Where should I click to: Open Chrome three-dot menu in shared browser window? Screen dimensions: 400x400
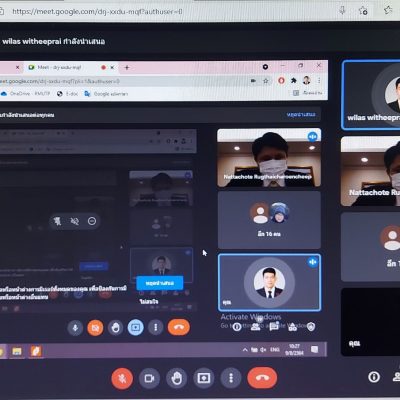(319, 81)
